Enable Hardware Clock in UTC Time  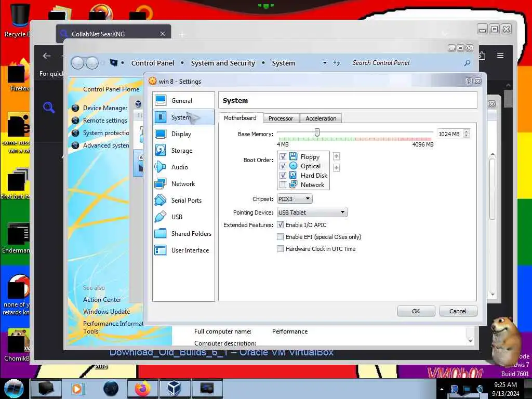(x=280, y=249)
